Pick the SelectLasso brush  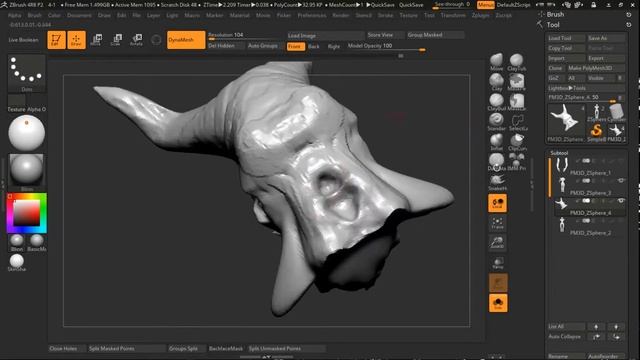coord(517,122)
